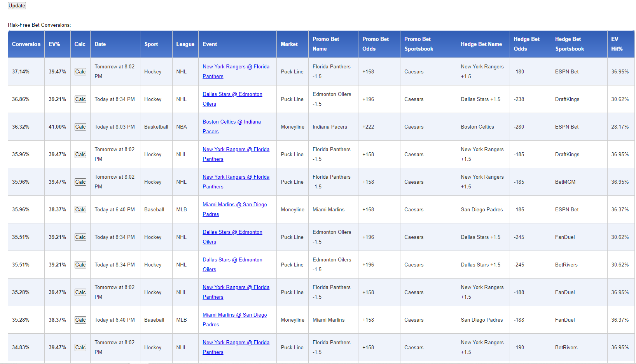Click Calc in the FanDuel -188 Rangers row
The image size is (636, 364).
pos(80,292)
